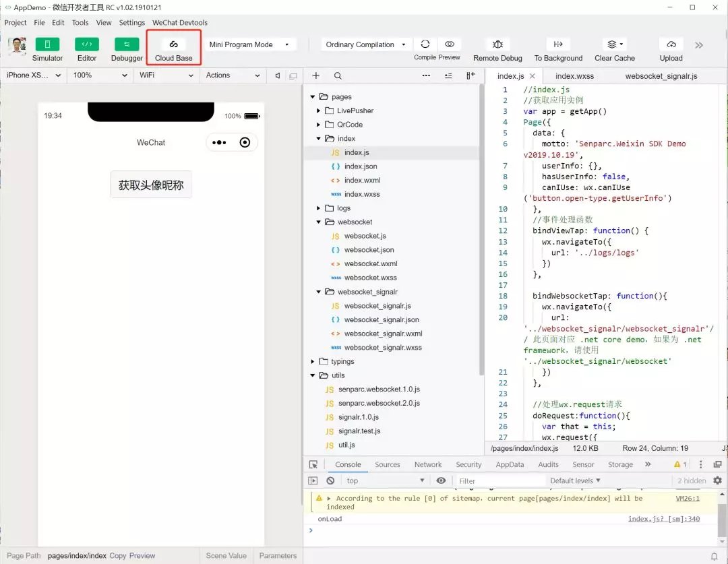Open file tree more options ellipsis

coord(426,75)
